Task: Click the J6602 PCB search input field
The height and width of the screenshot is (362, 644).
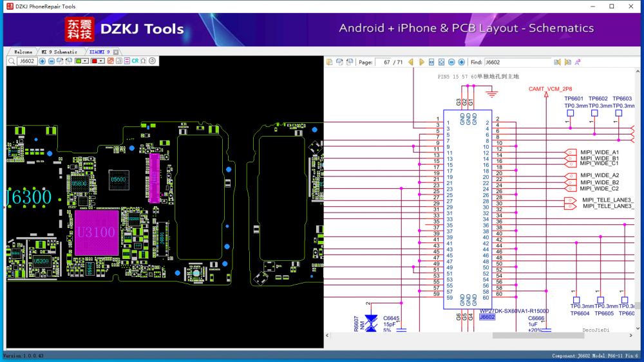Action: coord(26,61)
